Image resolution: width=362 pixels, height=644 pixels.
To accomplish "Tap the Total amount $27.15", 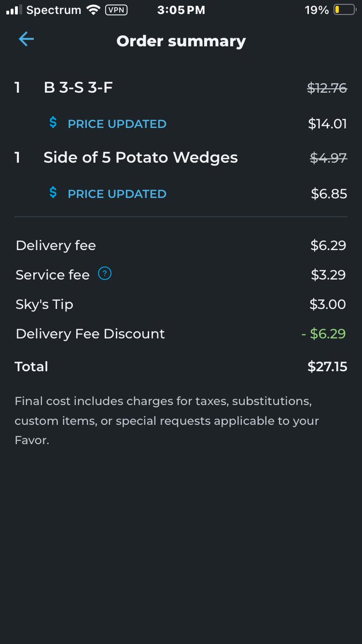I will click(327, 367).
